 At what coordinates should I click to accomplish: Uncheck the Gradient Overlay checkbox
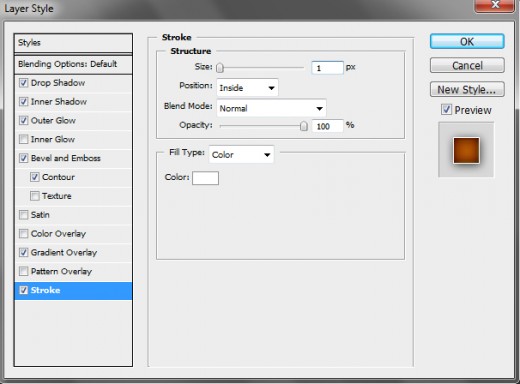23,252
